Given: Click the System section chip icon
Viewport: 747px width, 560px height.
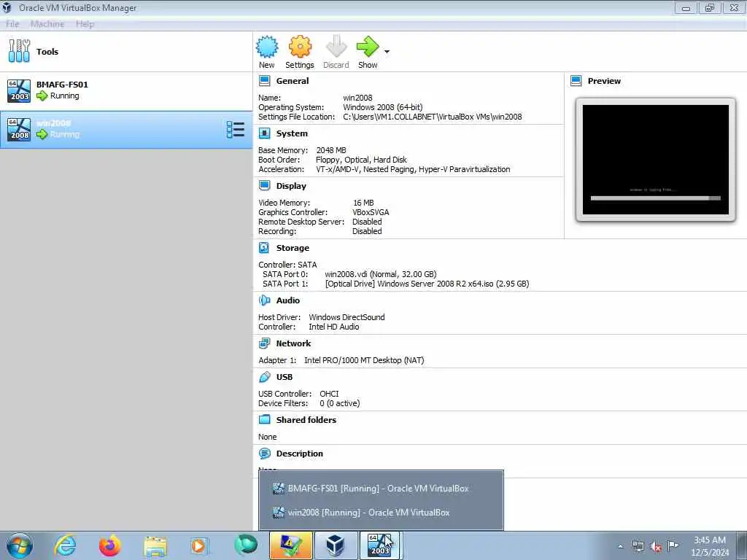Looking at the screenshot, I should (264, 133).
